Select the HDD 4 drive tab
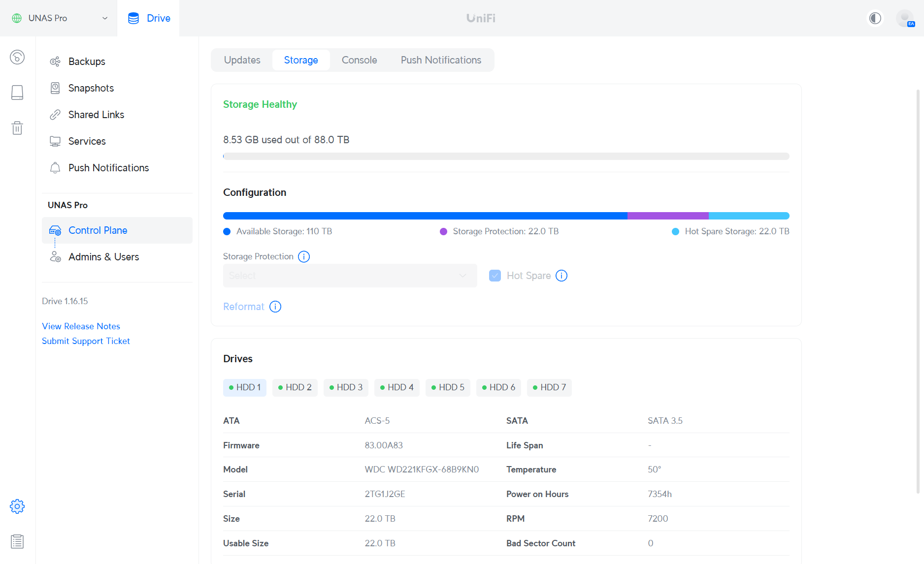 (397, 387)
